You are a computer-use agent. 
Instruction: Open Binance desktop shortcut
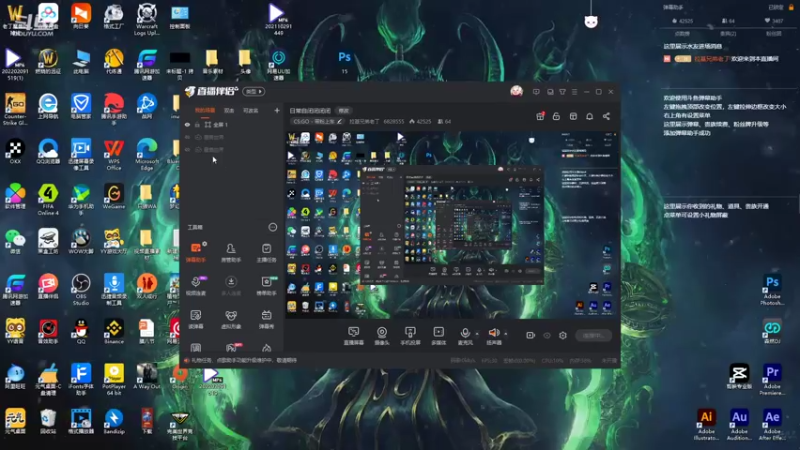(x=114, y=331)
